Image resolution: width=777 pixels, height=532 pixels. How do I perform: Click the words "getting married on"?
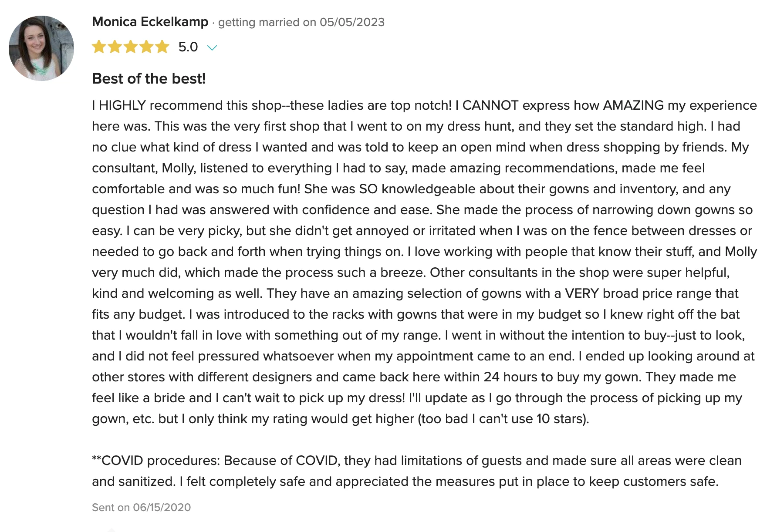[x=267, y=22]
